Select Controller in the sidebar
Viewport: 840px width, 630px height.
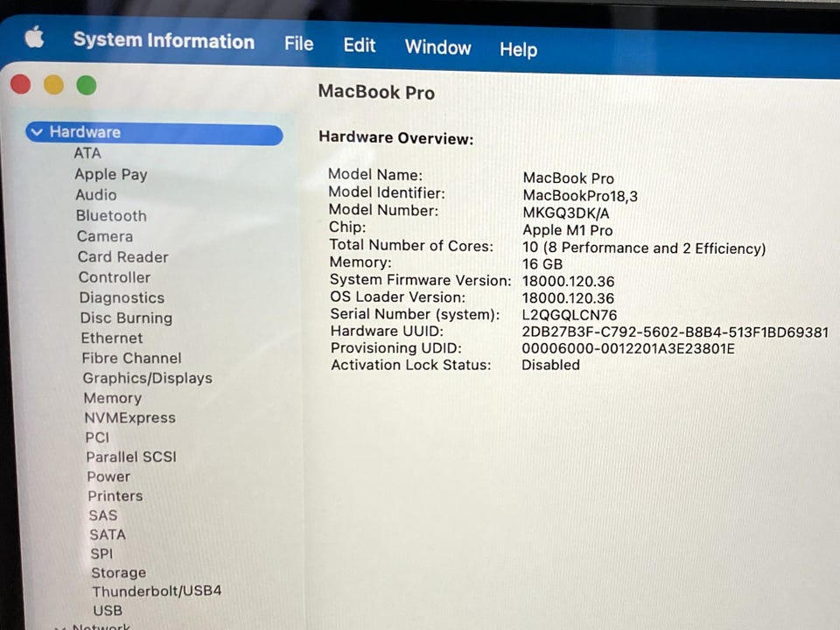point(115,277)
